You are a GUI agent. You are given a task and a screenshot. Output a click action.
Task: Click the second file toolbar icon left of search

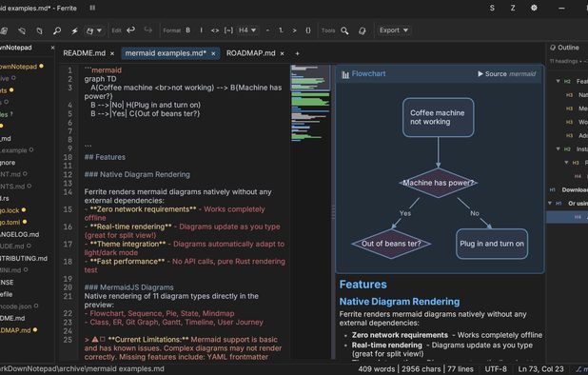click(22, 30)
